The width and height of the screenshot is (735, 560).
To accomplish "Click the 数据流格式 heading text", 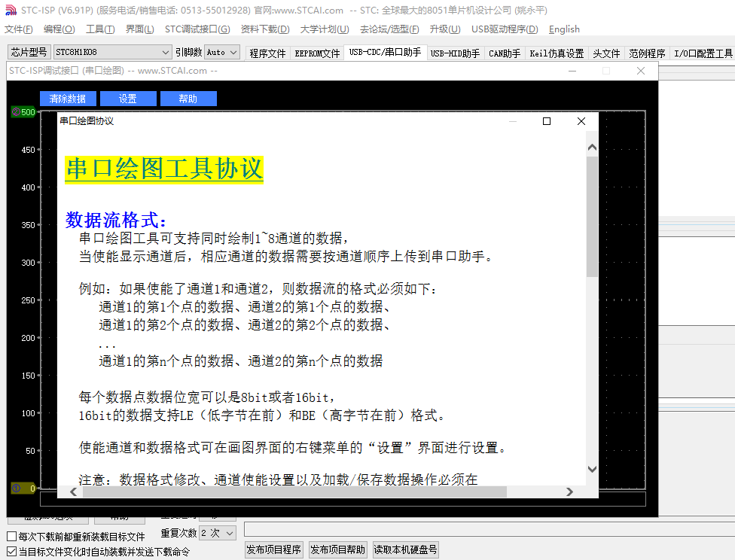I will click(x=116, y=220).
